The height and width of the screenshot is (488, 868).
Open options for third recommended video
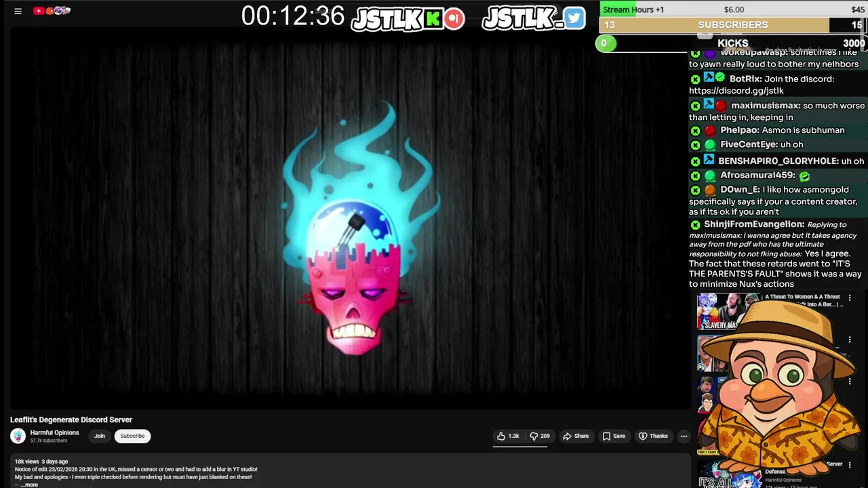point(850,382)
